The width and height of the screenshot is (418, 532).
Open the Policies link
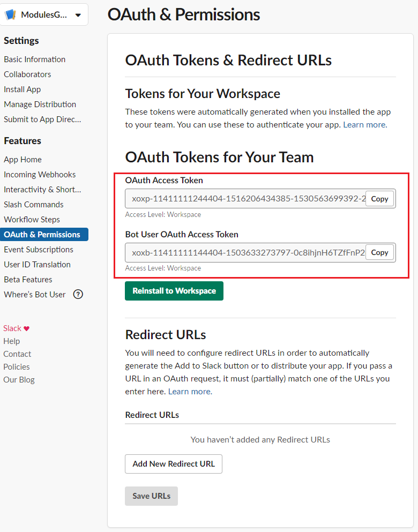17,367
